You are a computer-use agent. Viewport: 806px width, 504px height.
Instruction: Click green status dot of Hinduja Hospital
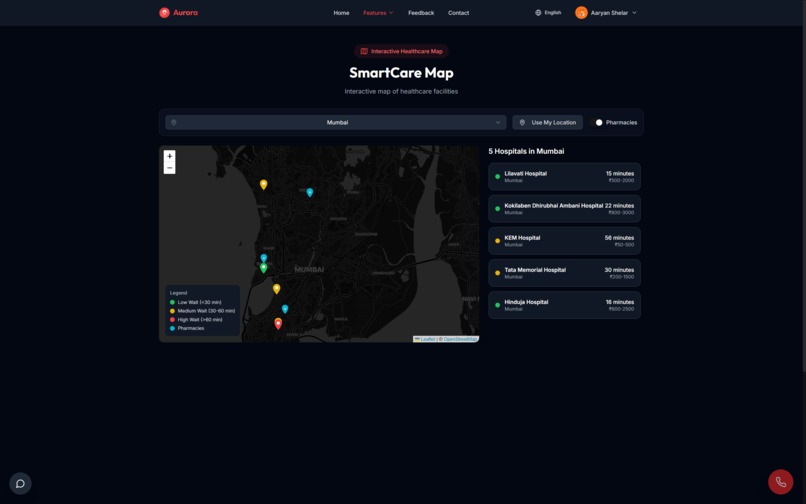(x=497, y=305)
